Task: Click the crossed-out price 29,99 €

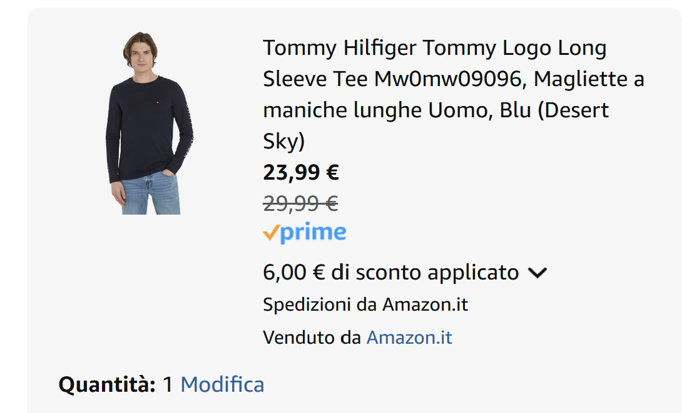Action: (300, 203)
